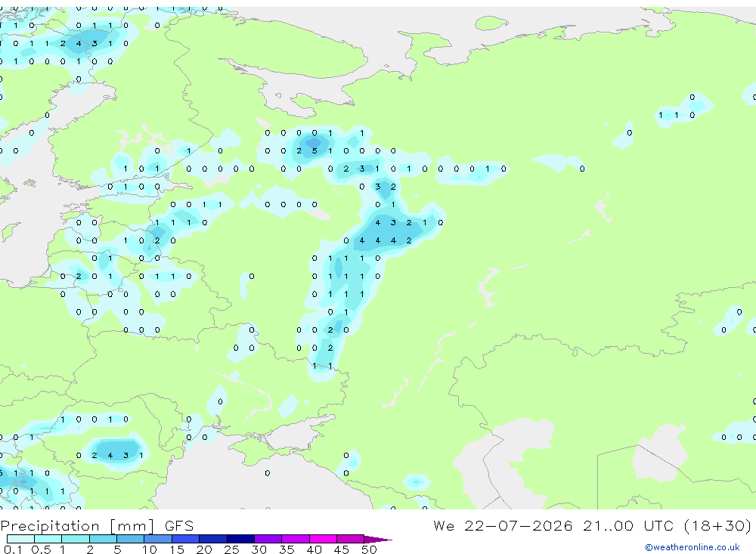The height and width of the screenshot is (554, 756).
Task: Click the "(18+30)" forecast run text
Action: [717, 525]
